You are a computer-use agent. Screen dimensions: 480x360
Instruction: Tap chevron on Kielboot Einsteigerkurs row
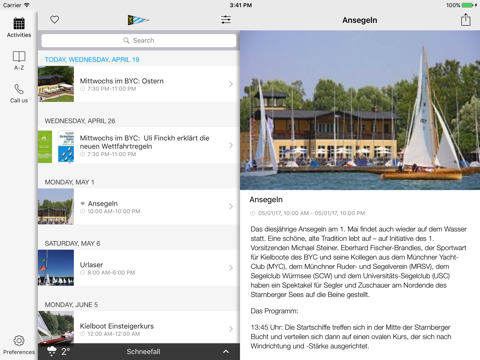[x=231, y=329]
